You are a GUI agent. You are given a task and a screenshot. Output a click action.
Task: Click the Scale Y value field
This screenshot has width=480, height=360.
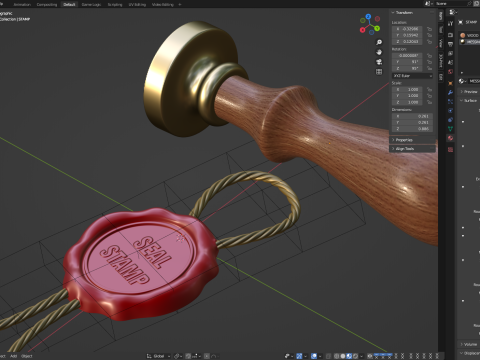pos(407,96)
